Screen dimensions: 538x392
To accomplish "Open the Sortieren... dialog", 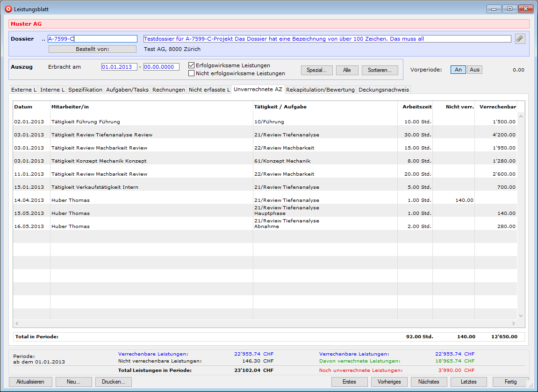I will pyautogui.click(x=380, y=70).
